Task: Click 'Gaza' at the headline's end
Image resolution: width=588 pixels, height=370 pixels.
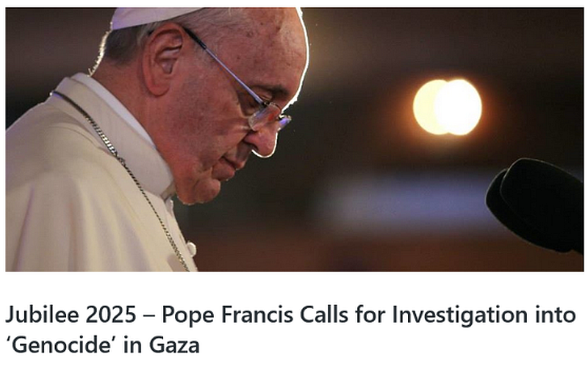Action: pyautogui.click(x=174, y=344)
